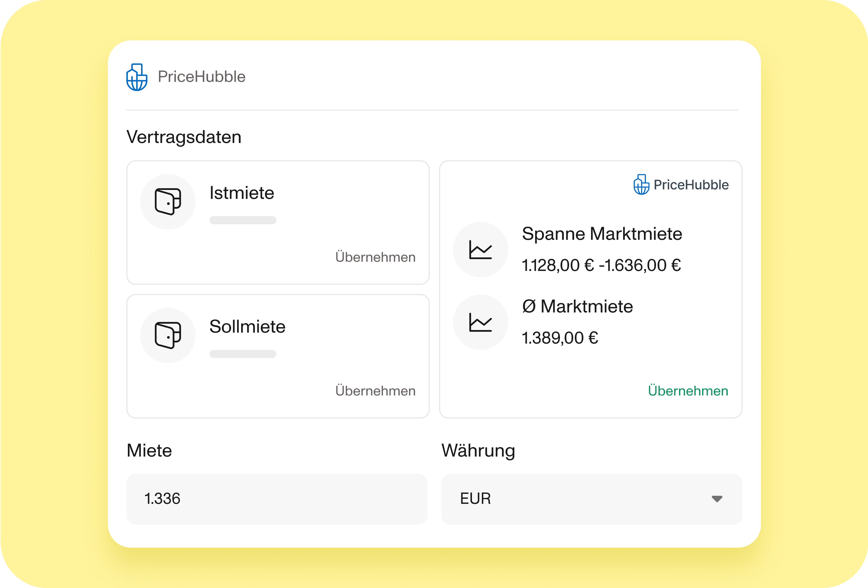The width and height of the screenshot is (868, 588).
Task: Click the Istmiete placeholder value bar
Action: tap(243, 220)
